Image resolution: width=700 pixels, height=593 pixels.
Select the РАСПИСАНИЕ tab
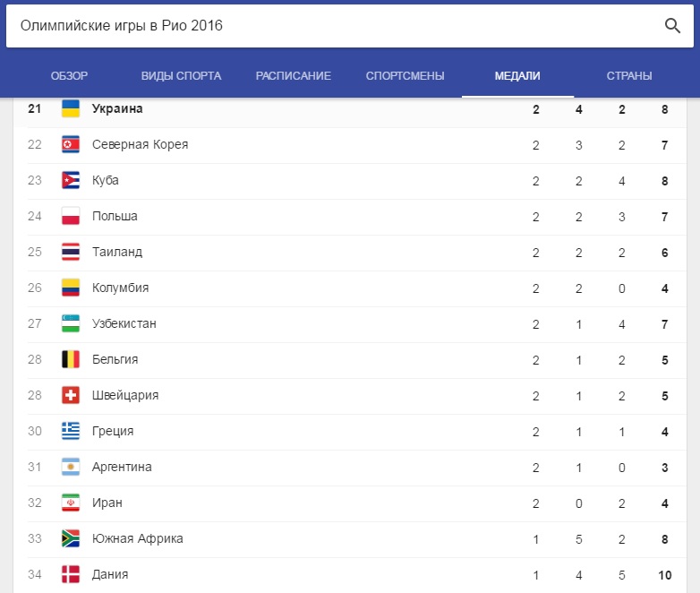294,76
